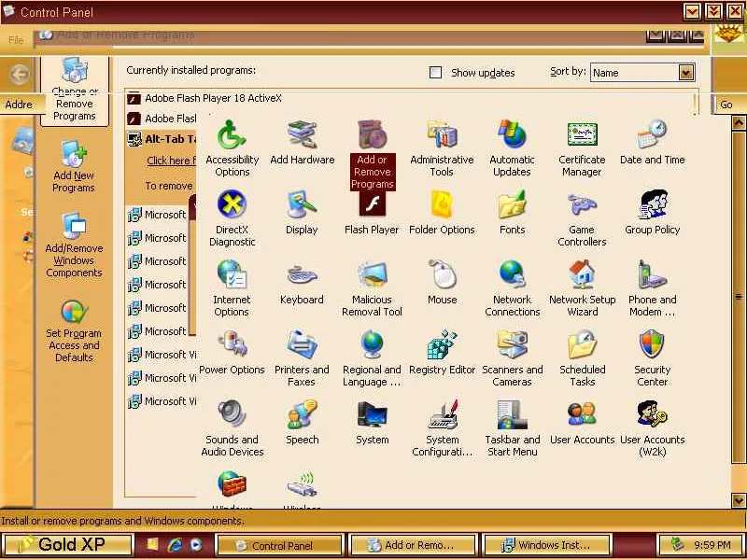This screenshot has width=747, height=560.
Task: Launch DirectX Diagnostic tool
Action: pyautogui.click(x=232, y=217)
